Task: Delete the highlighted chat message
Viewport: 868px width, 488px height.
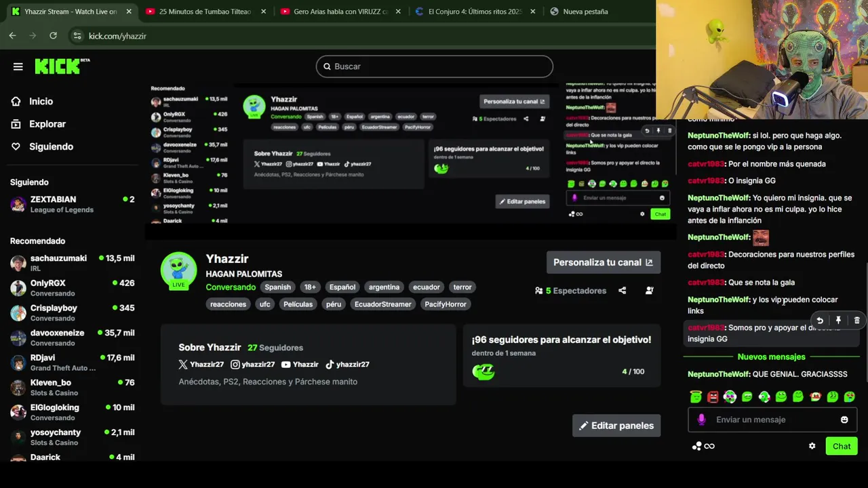Action: (856, 321)
